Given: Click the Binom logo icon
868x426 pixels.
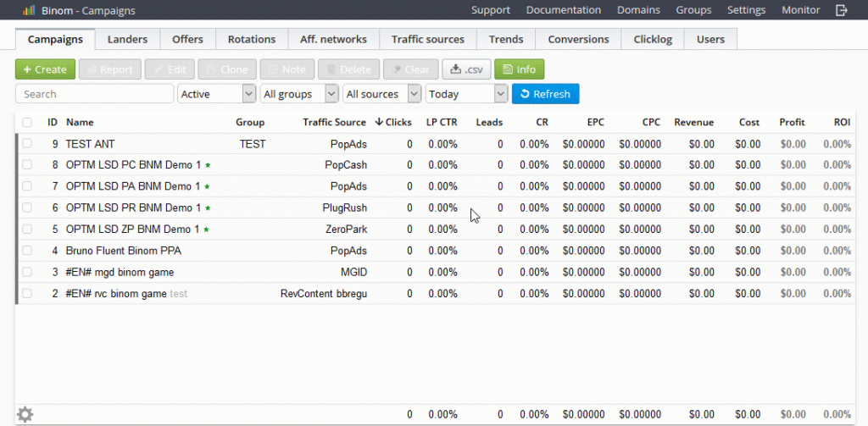Looking at the screenshot, I should pos(29,10).
